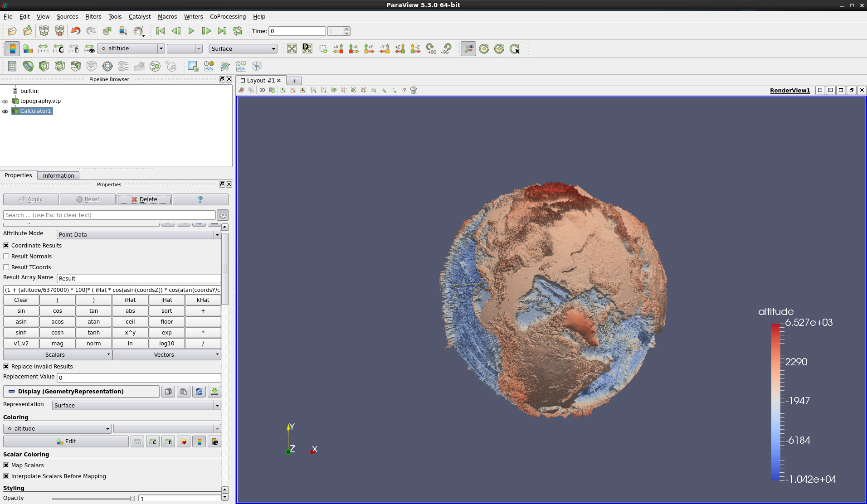
Task: Switch to the Information tab
Action: [58, 176]
